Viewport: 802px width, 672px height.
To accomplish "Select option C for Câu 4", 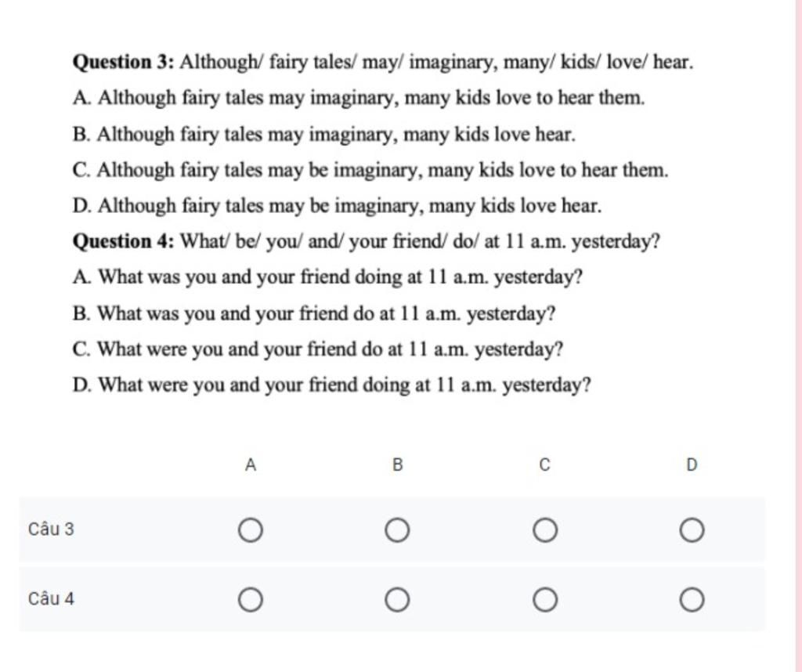I will pyautogui.click(x=545, y=600).
